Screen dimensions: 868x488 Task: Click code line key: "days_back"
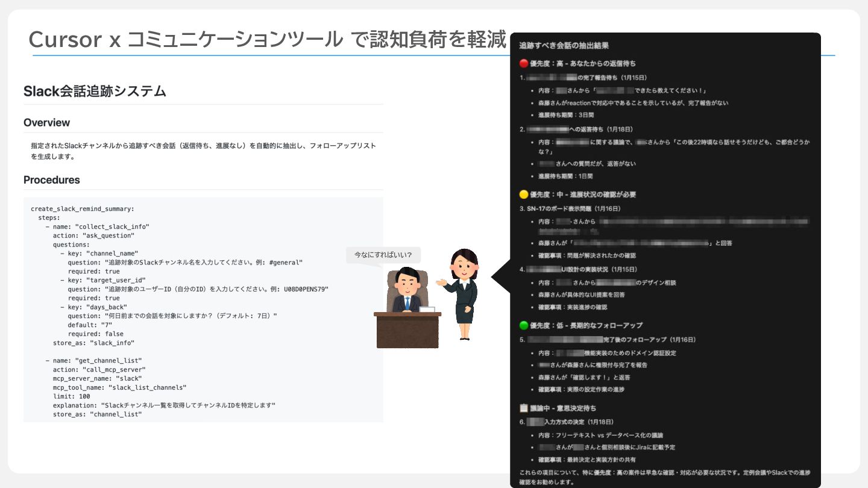[x=93, y=307]
